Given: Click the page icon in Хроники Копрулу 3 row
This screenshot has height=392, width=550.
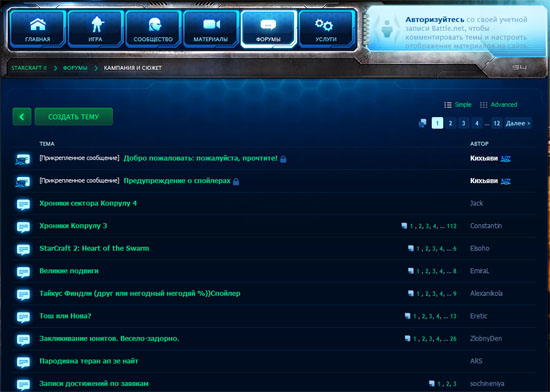Looking at the screenshot, I should coord(404,226).
